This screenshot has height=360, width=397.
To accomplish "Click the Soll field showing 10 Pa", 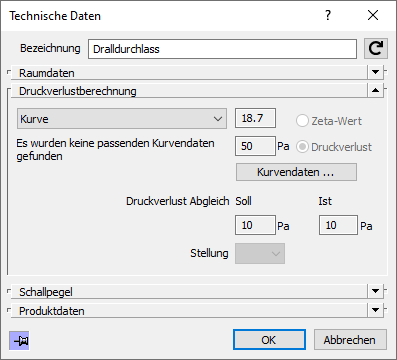I will [x=255, y=225].
